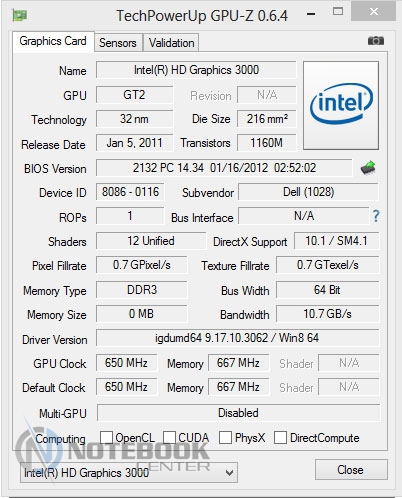This screenshot has height=498, width=402.
Task: Minimize the GPU-Z window
Action: [x=311, y=14]
